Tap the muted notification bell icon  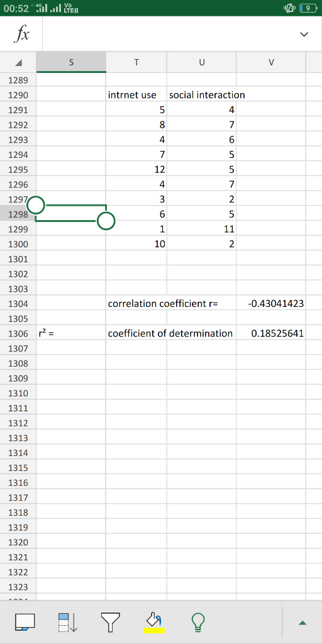click(x=289, y=8)
